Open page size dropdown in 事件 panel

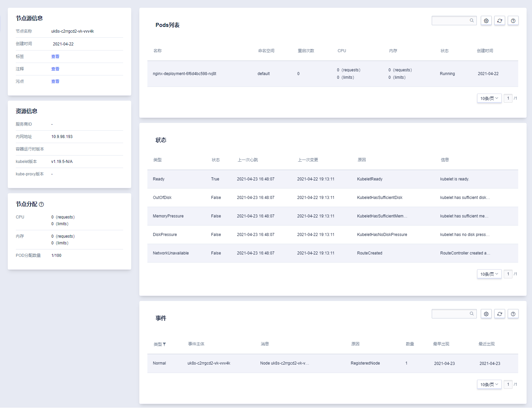pyautogui.click(x=489, y=384)
